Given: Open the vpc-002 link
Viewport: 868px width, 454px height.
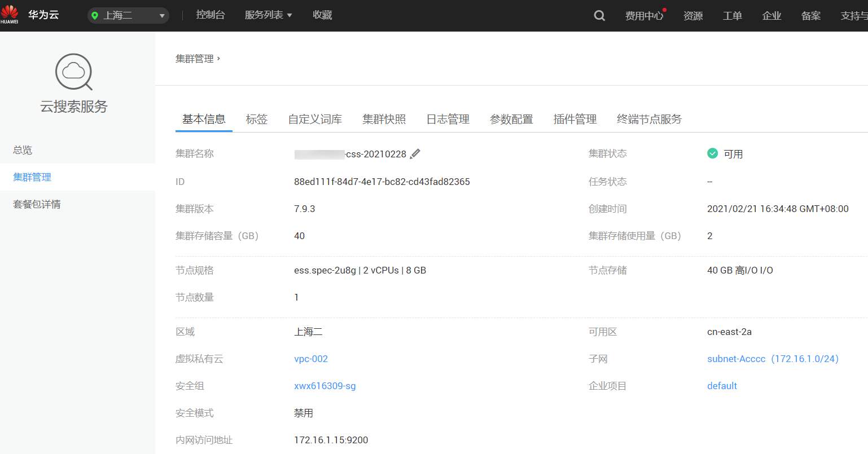Looking at the screenshot, I should tap(311, 359).
